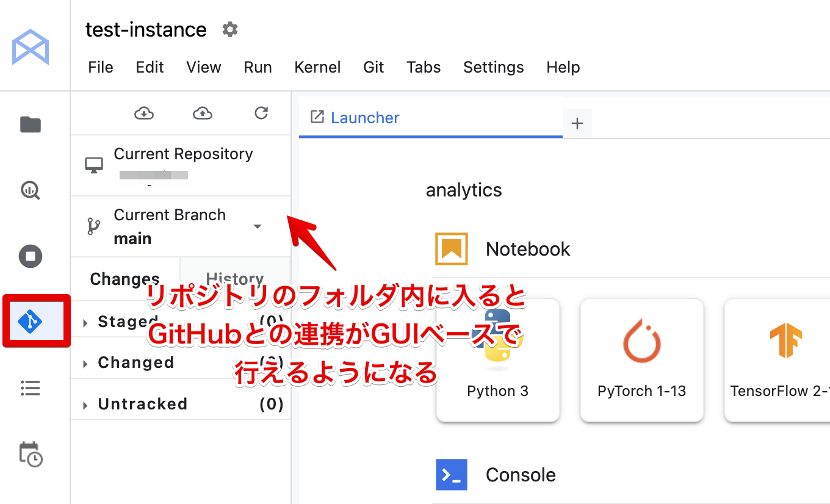
Task: Switch to the History tab
Action: tap(235, 279)
